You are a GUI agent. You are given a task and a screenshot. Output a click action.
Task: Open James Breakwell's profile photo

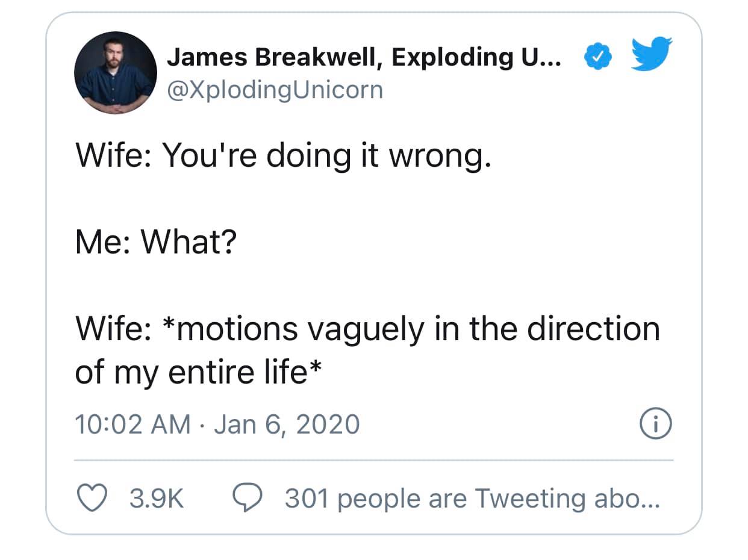click(116, 73)
